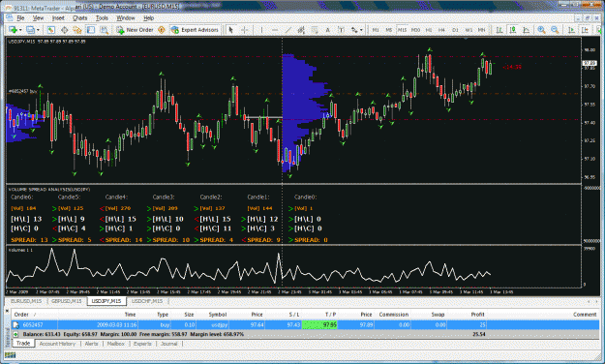
Task: Toggle the Navigator star-folder icon
Action: pyautogui.click(x=77, y=30)
